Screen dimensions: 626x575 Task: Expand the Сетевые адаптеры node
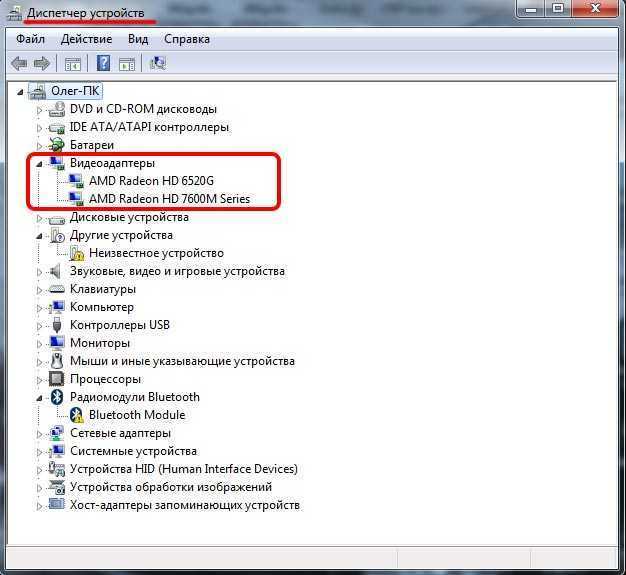tap(39, 434)
